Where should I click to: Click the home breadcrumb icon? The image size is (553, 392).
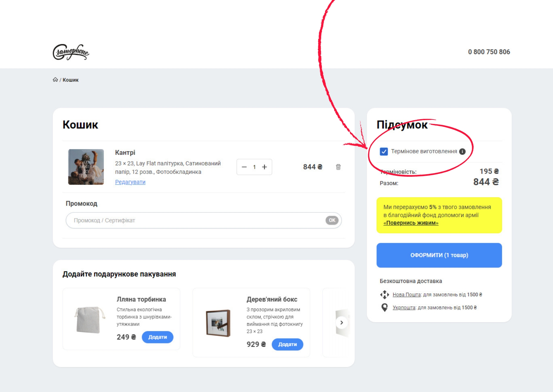coord(55,80)
